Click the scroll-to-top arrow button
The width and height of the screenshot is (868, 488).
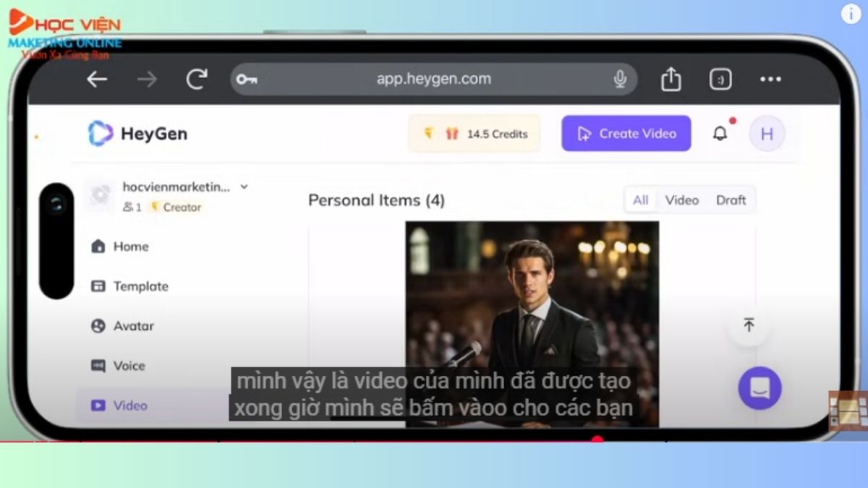coord(749,325)
